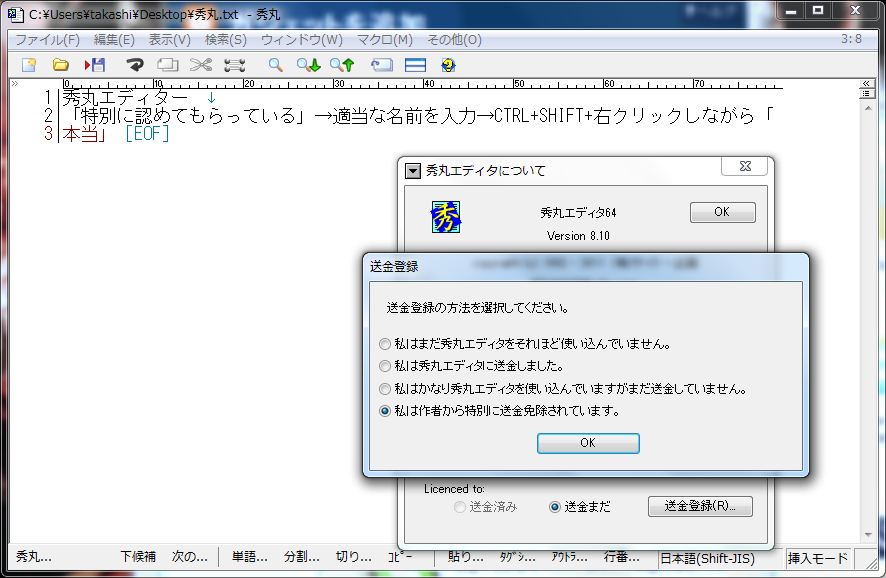Screen dimensions: 886x578
Task: Click the Hidemaru app icon in About dialog
Action: (446, 217)
